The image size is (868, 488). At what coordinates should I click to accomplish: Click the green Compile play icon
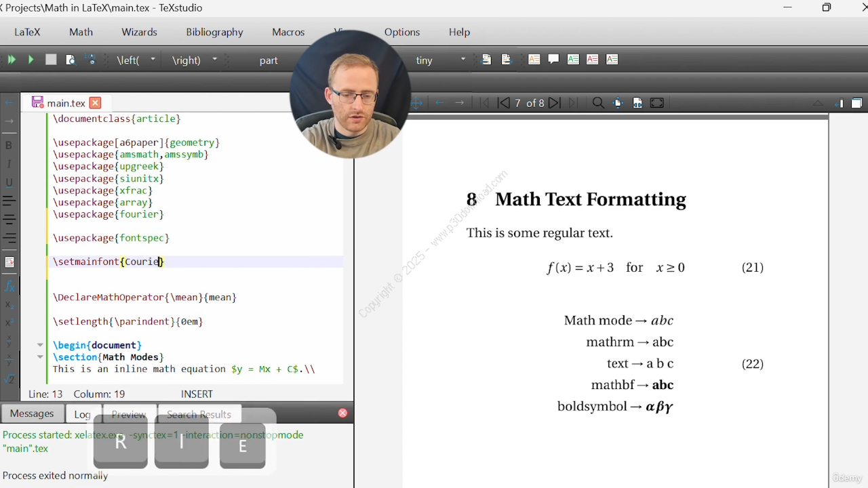[31, 60]
